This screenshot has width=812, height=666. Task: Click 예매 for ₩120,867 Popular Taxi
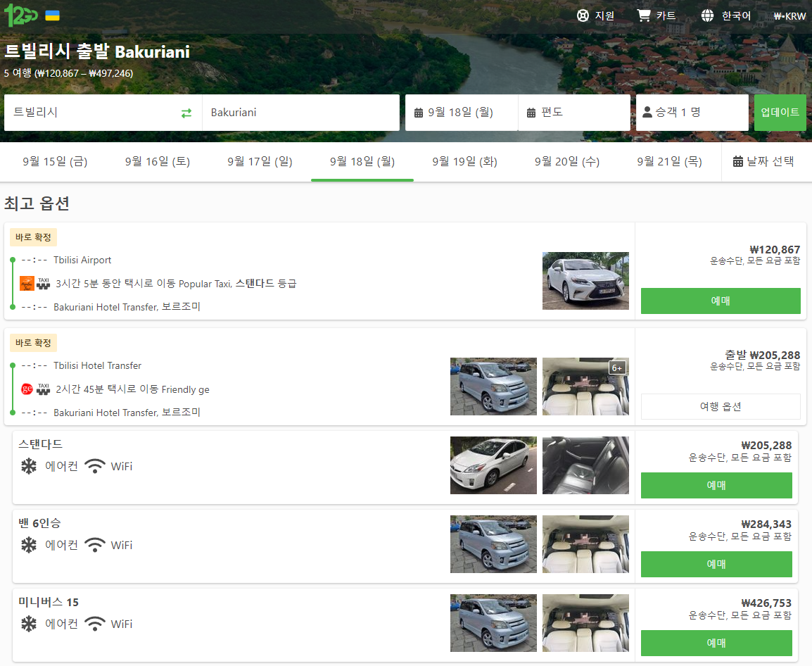[x=721, y=301]
